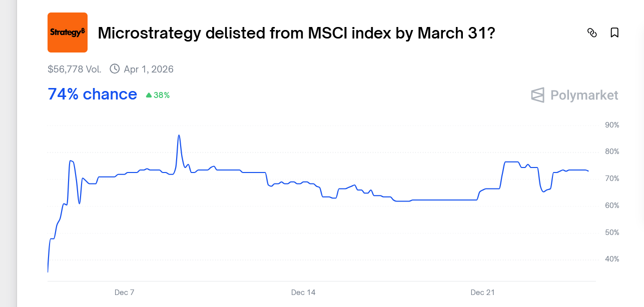Click the Polymarket logo icon
The height and width of the screenshot is (307, 644).
tap(537, 95)
